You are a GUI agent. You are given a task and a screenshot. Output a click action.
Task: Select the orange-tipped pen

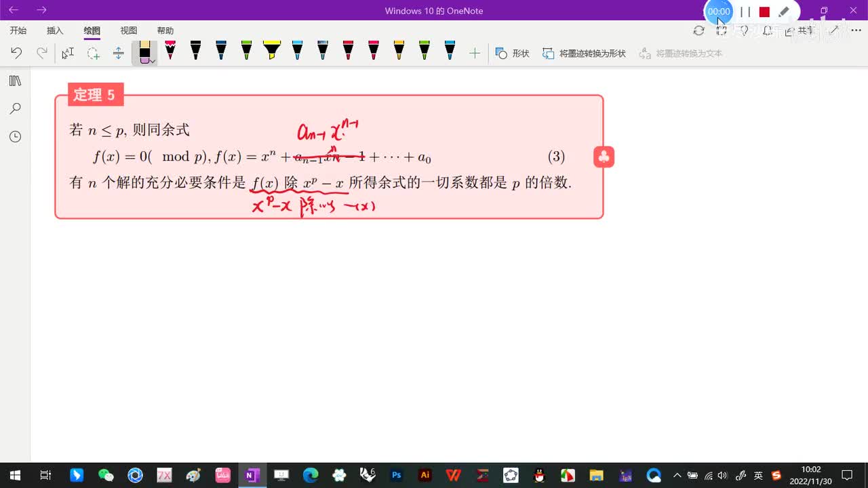click(399, 50)
